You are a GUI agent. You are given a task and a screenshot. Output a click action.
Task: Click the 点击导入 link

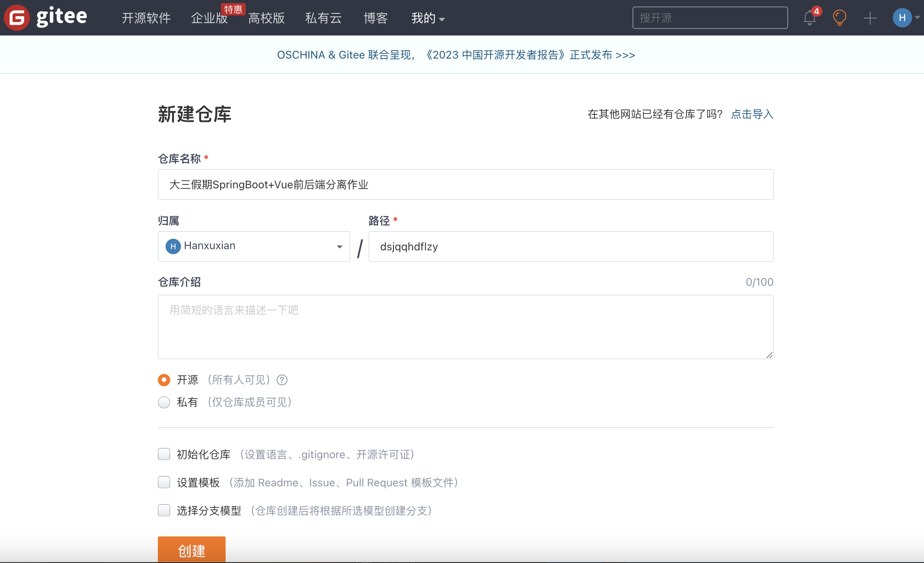tap(752, 114)
